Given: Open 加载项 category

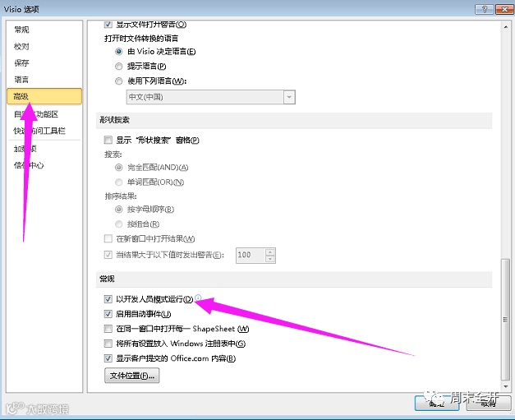Looking at the screenshot, I should 25,149.
